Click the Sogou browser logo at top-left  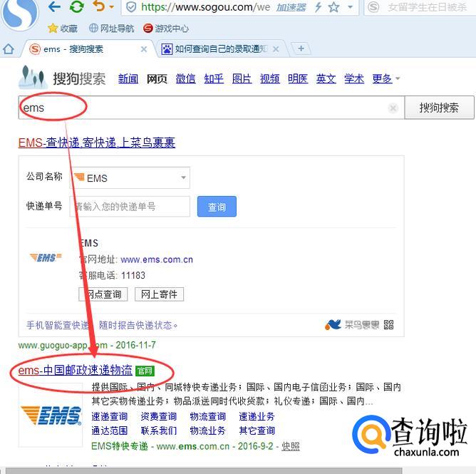[x=19, y=14]
